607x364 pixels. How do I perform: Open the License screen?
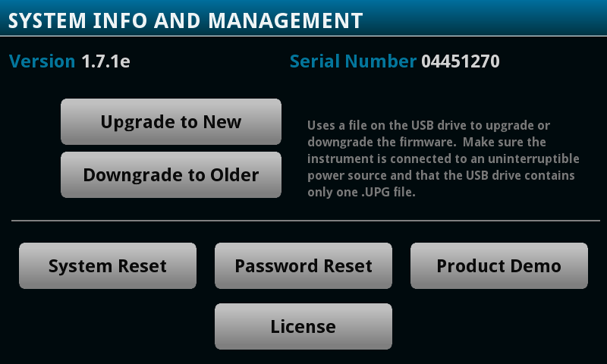pyautogui.click(x=303, y=327)
